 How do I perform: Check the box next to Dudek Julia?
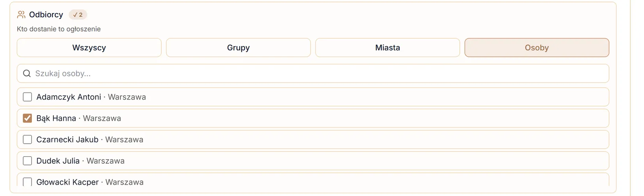27,161
